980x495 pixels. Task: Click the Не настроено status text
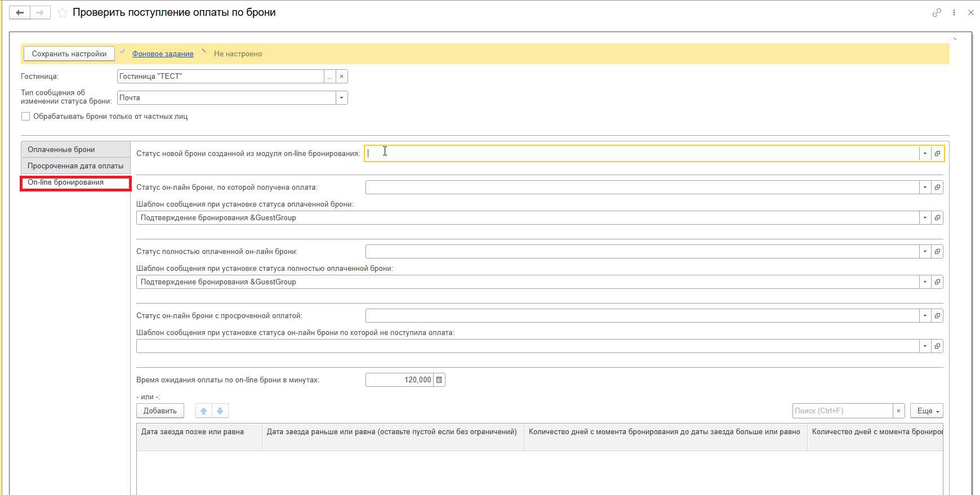(238, 53)
